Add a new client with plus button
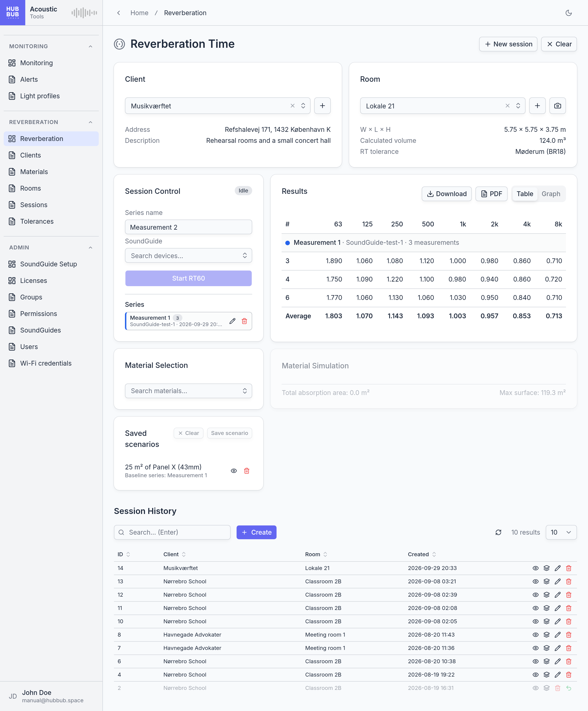Image resolution: width=588 pixels, height=711 pixels. [x=322, y=106]
